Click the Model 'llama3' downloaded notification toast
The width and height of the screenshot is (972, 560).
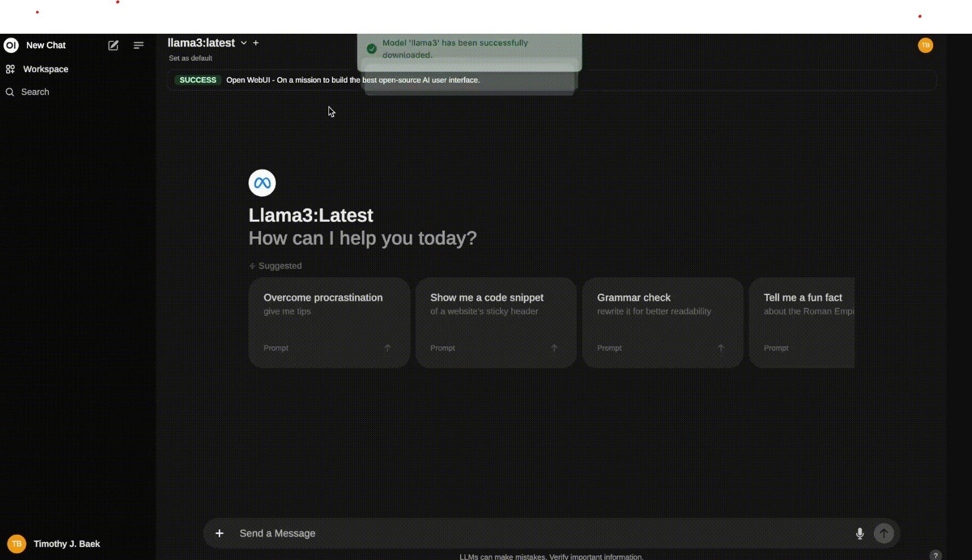pyautogui.click(x=470, y=52)
